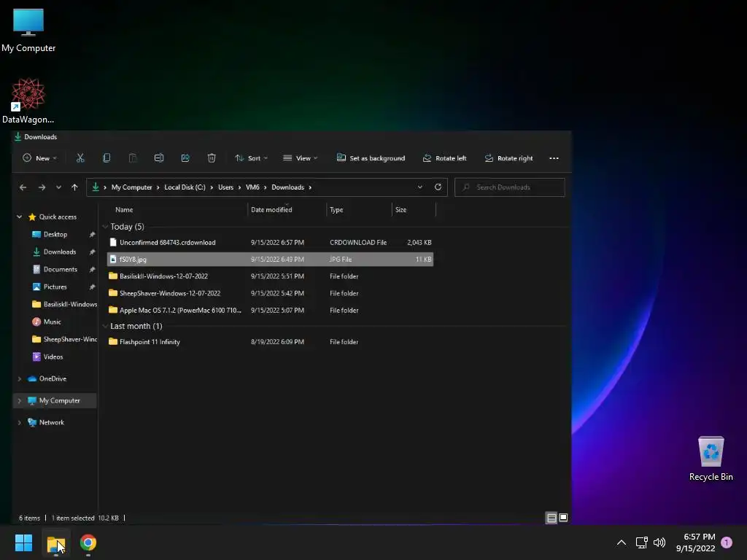The width and height of the screenshot is (747, 560).
Task: Click the Paste icon in toolbar
Action: pyautogui.click(x=133, y=158)
